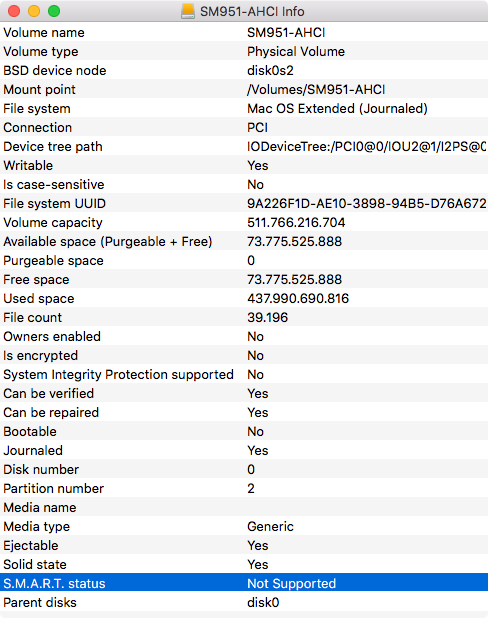Select the S.M.A.R.T. status row

(244, 583)
